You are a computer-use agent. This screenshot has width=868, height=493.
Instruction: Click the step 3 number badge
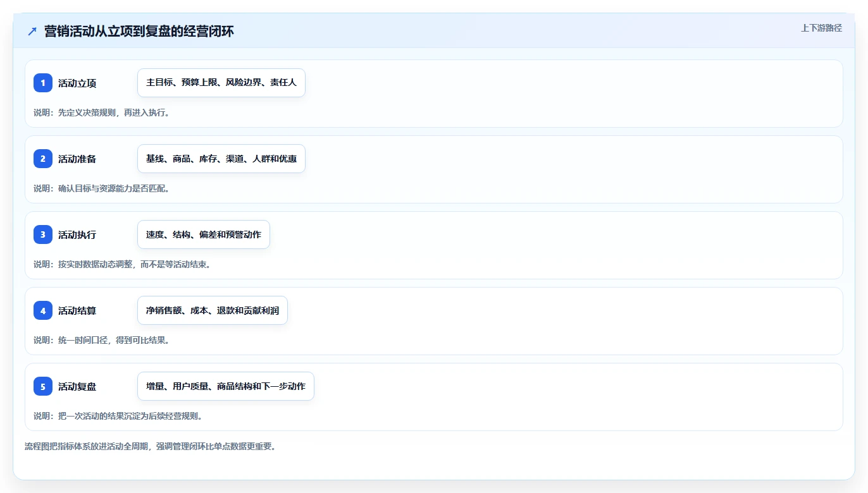43,234
